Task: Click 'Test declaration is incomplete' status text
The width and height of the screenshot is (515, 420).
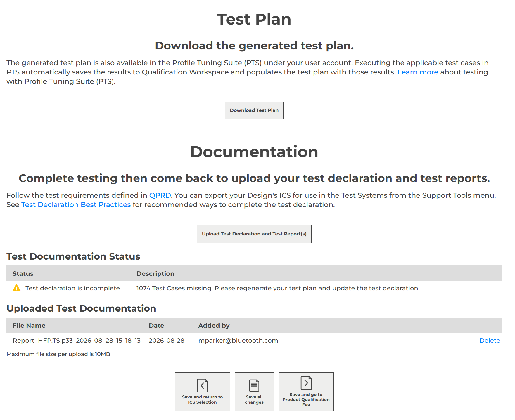Action: coord(72,288)
